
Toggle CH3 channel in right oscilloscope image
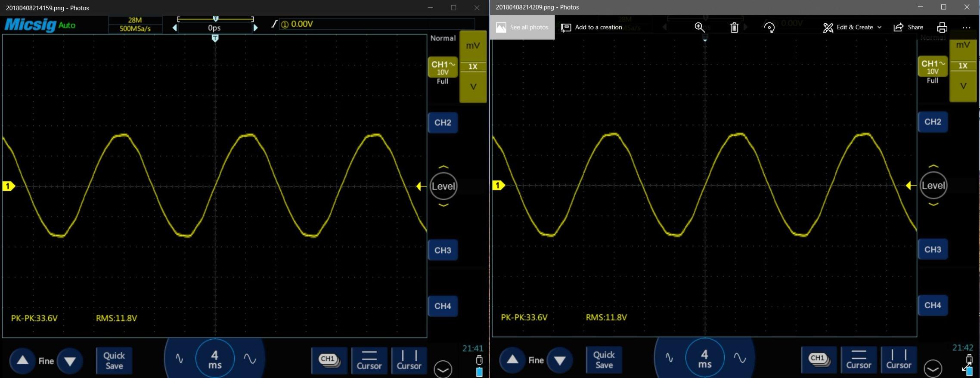933,249
